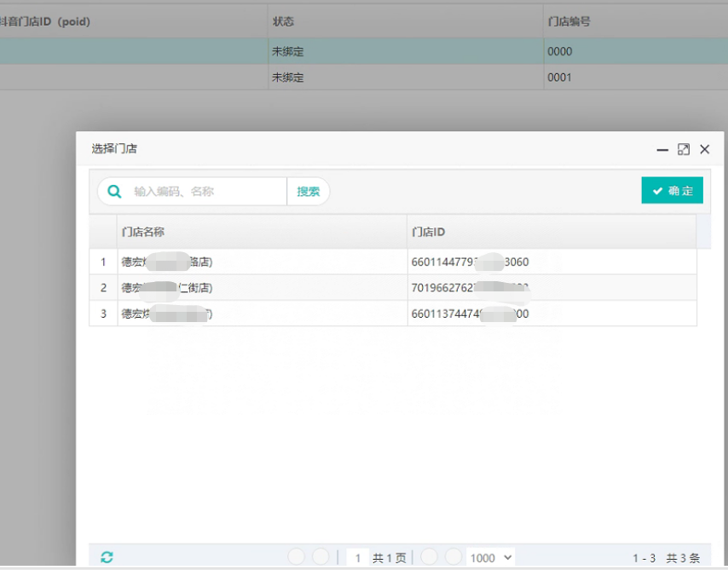Select store row 2 ending with 仁街店
Screen dimensions: 728x570
[261, 288]
